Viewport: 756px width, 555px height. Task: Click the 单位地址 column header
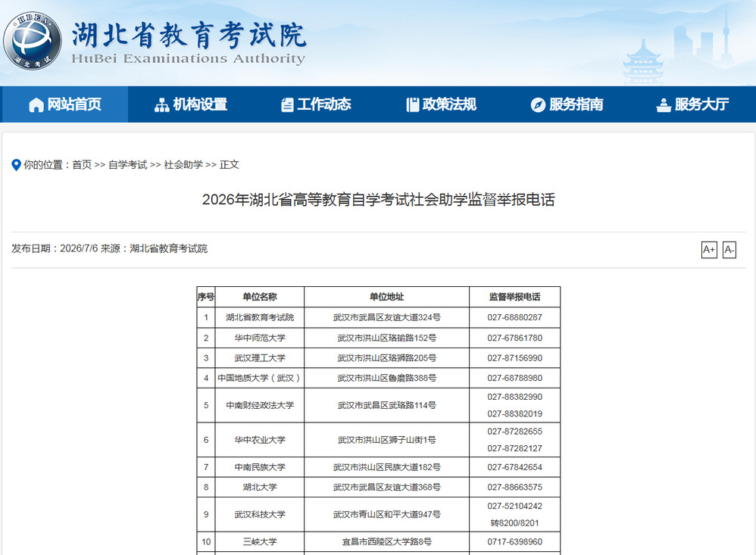[x=386, y=297]
